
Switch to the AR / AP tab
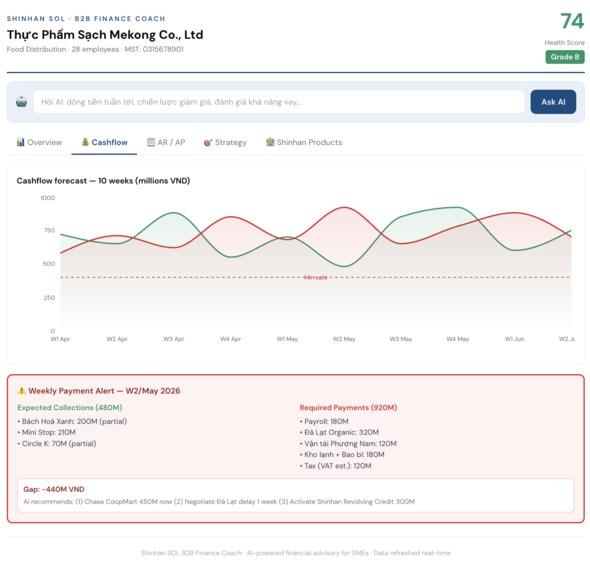(x=166, y=142)
